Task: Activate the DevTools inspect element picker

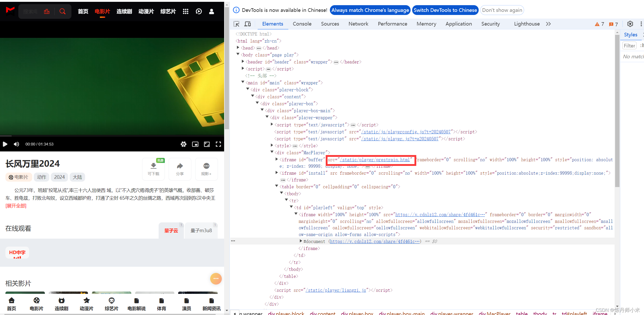Action: (237, 24)
